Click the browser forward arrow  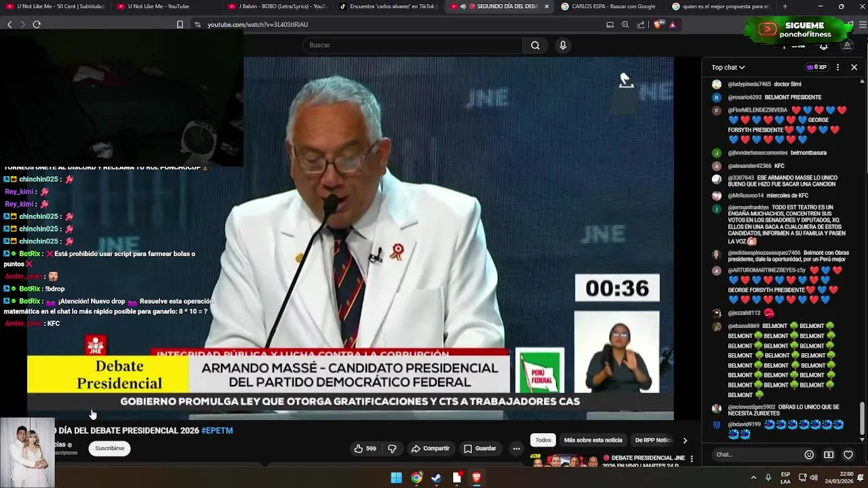(22, 24)
